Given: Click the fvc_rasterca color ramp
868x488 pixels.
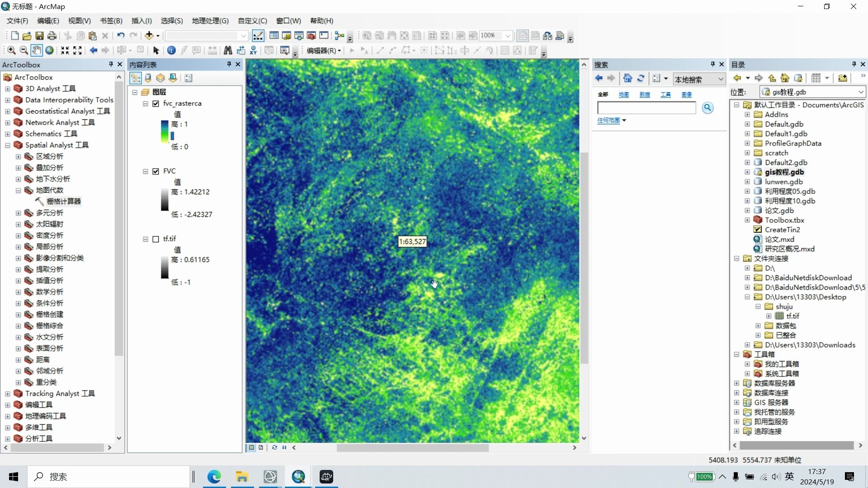Looking at the screenshot, I should pos(165,131).
